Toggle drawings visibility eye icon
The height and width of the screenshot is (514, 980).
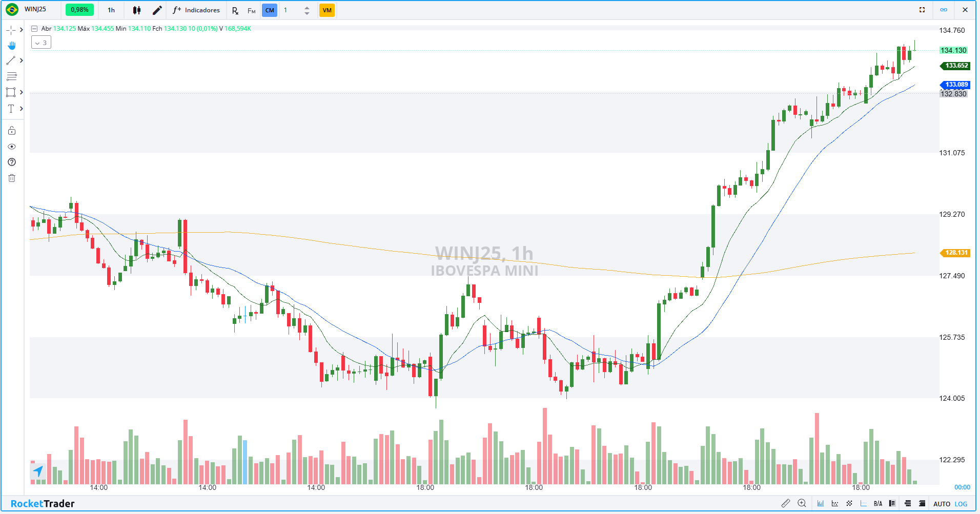(x=12, y=147)
